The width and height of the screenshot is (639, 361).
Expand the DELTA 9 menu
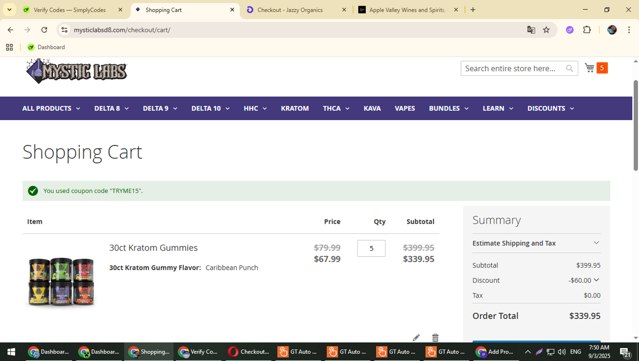coord(160,108)
